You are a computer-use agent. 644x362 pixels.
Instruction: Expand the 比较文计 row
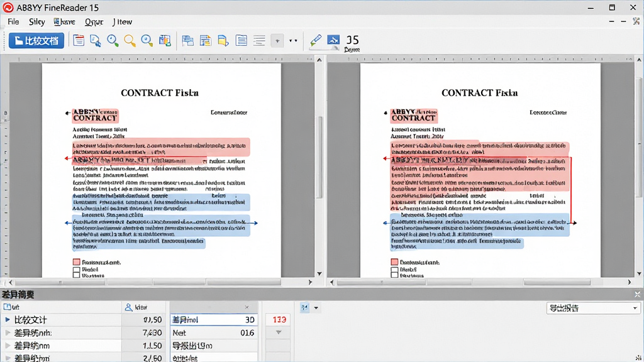tap(8, 319)
